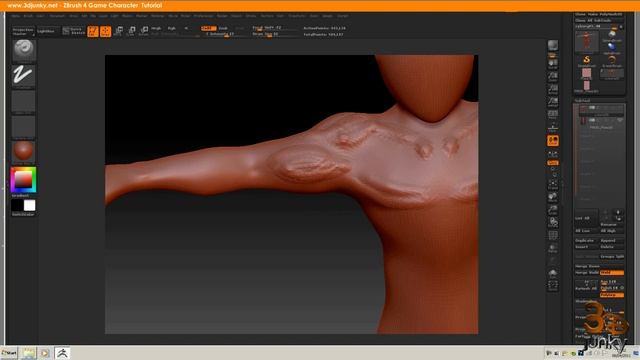640x360 pixels.
Task: Enable Rgb paint mode
Action: 172,29
